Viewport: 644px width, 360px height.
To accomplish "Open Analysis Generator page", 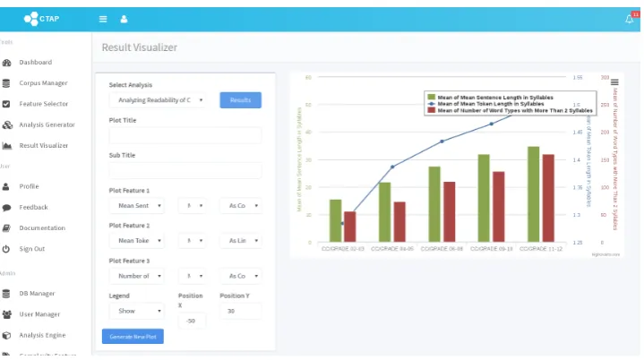I will 47,124.
